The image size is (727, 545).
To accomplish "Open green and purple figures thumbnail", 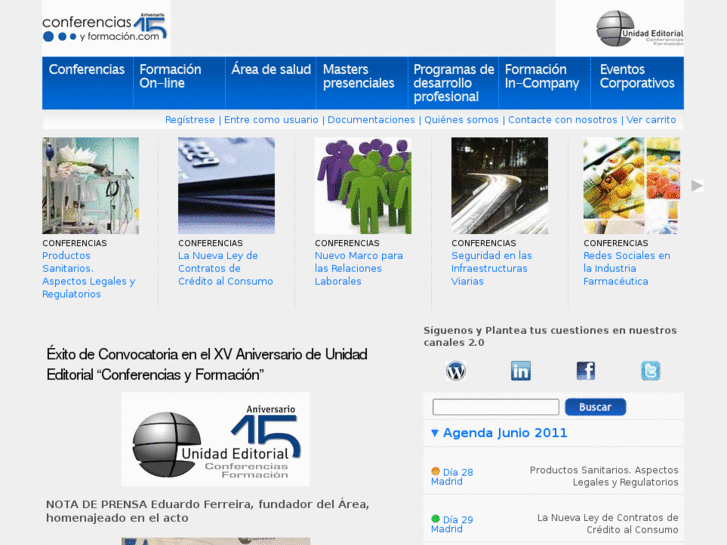I will pyautogui.click(x=363, y=186).
